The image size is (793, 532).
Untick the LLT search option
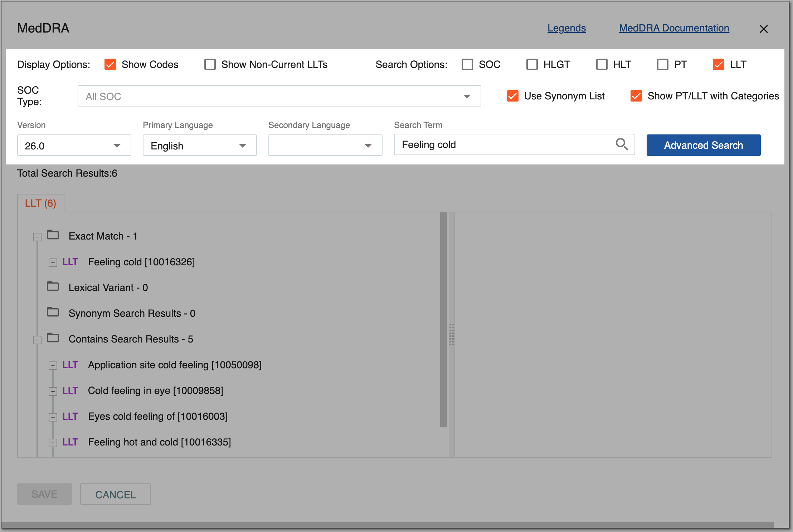click(x=719, y=64)
